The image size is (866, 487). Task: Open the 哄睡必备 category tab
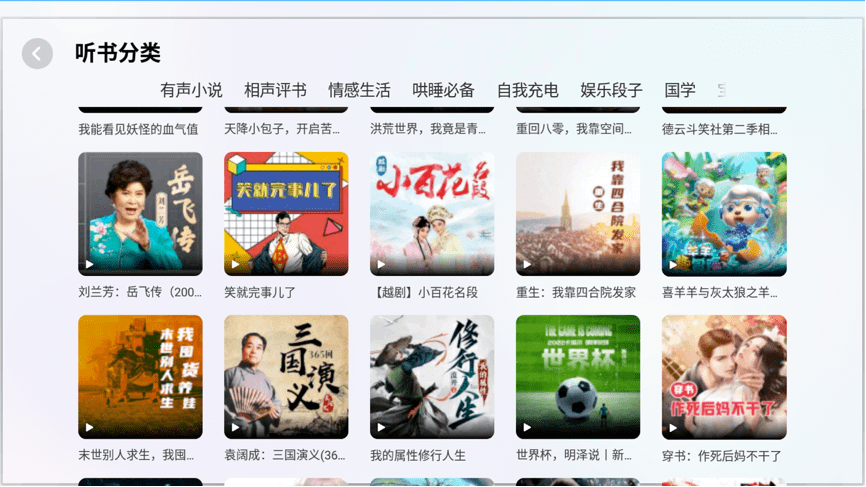point(443,90)
